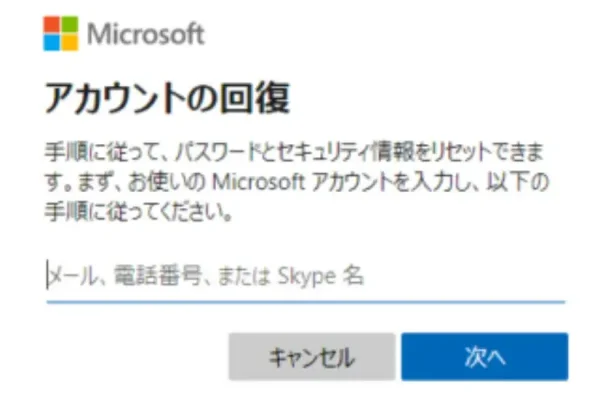Click the Skype 名 placeholder text
This screenshot has height=400, width=600.
pyautogui.click(x=323, y=276)
